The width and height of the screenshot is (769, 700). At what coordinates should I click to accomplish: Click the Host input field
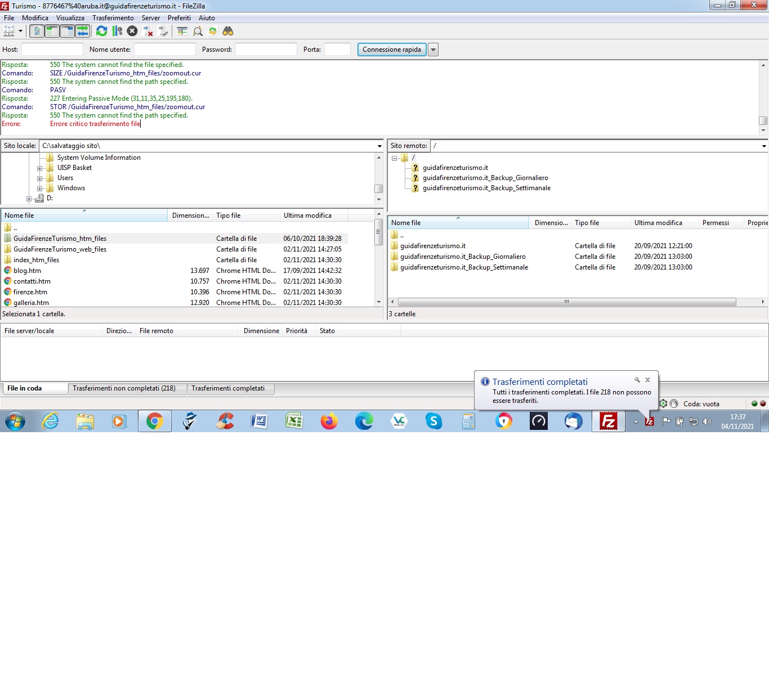coord(52,50)
